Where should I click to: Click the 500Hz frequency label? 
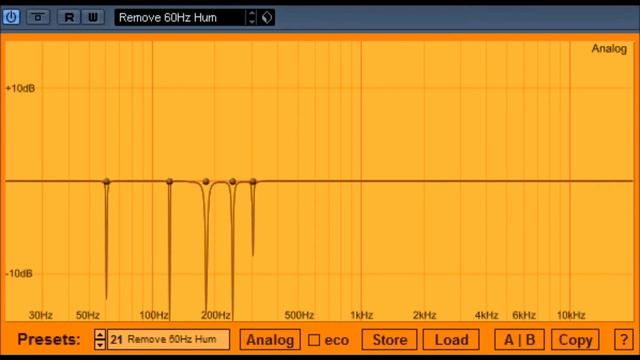[x=299, y=315]
